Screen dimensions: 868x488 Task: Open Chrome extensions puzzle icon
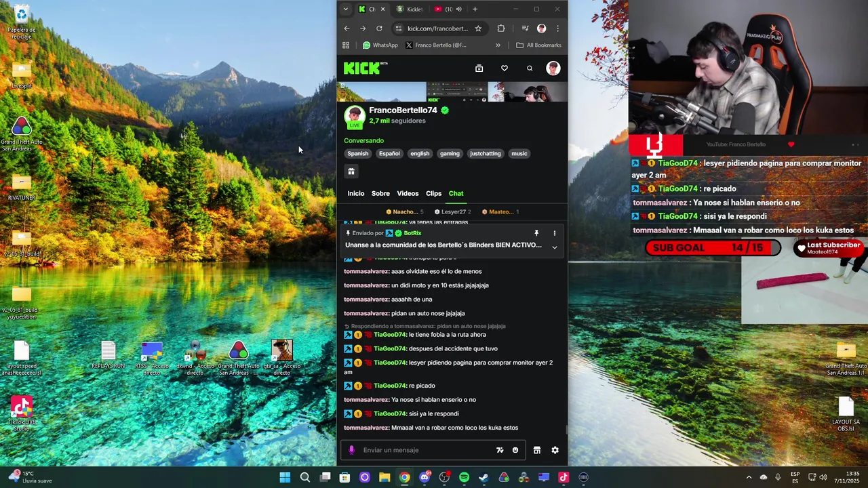tap(501, 28)
